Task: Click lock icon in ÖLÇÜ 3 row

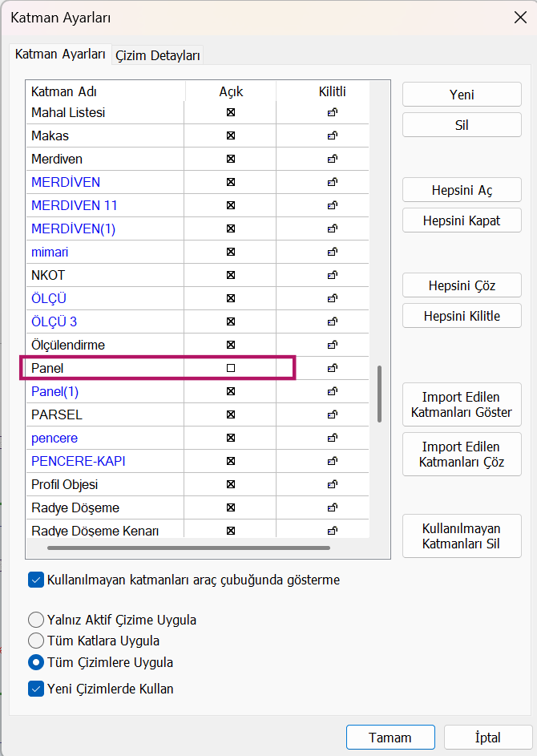Action: (332, 321)
